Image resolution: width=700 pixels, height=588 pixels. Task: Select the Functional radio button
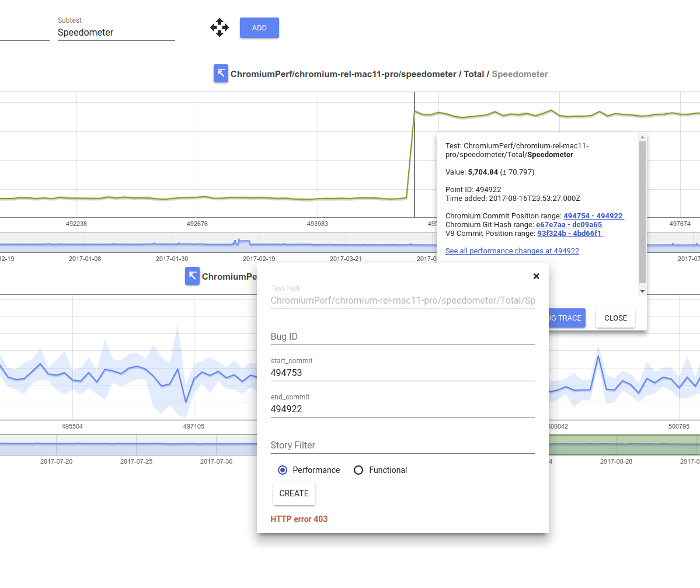[358, 470]
